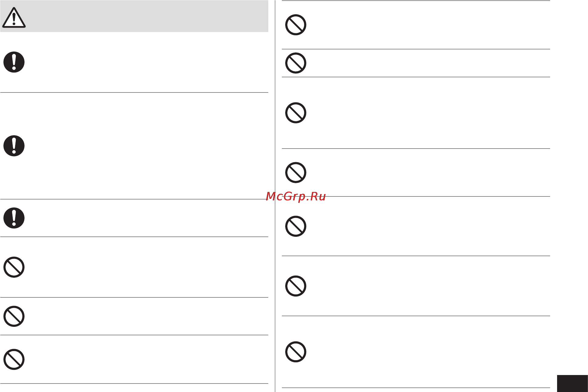Click the second exclamation circle icon, left column
This screenshot has width=588, height=392.
(14, 146)
